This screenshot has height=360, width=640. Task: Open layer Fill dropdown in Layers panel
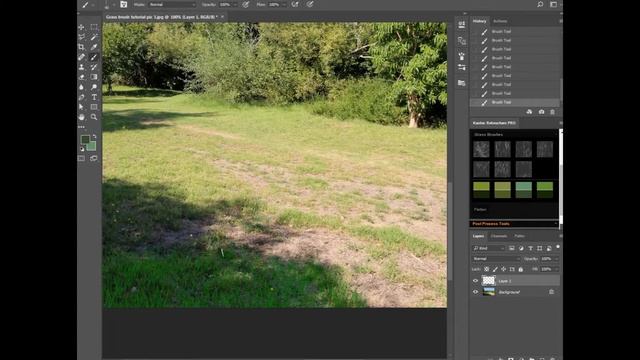556,269
